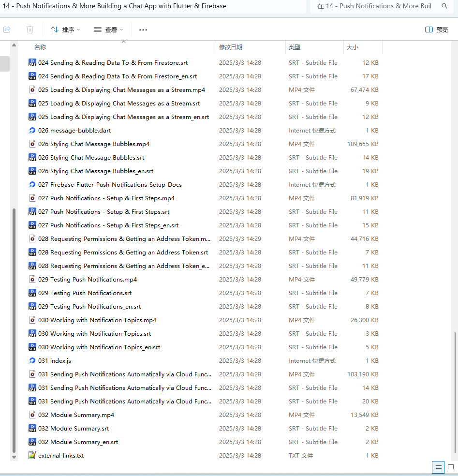This screenshot has width=458, height=476.
Task: Select 030 Working with Notification Topics.srt
Action: point(94,334)
